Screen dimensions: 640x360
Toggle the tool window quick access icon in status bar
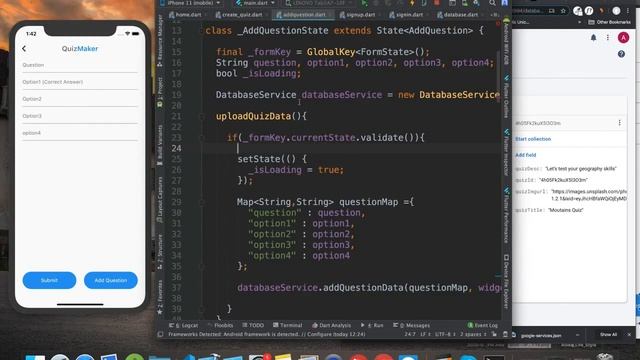click(x=160, y=334)
